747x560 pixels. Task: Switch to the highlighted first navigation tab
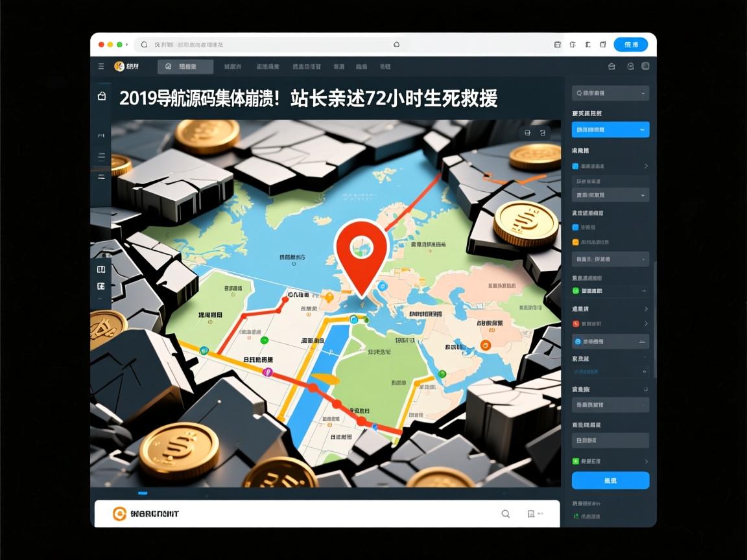(184, 65)
